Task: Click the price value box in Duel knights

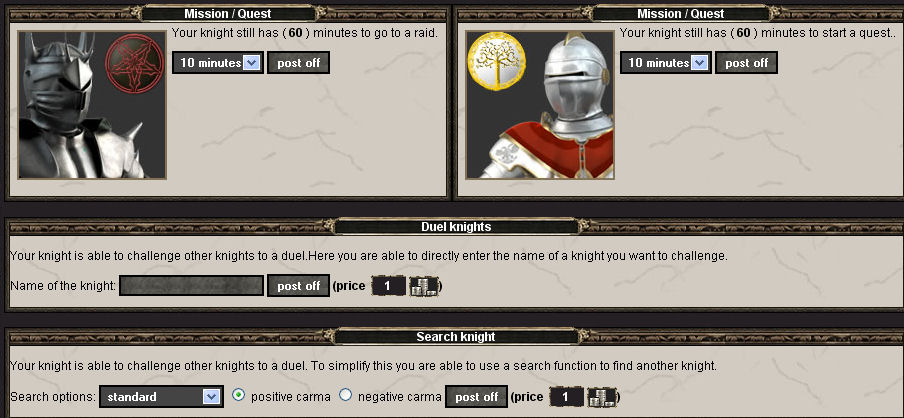Action: click(x=389, y=286)
